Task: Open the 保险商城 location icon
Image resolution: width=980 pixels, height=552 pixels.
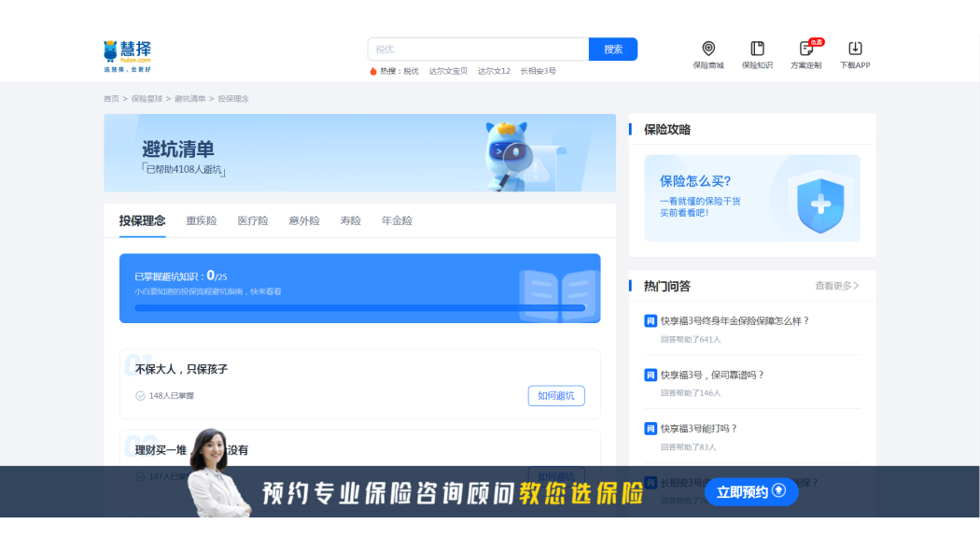Action: 708,49
